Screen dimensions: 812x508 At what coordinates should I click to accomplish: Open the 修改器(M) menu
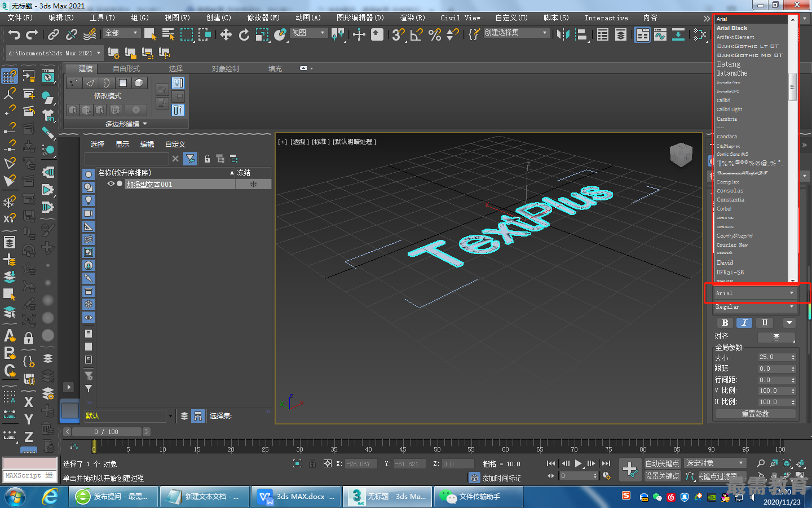point(263,18)
